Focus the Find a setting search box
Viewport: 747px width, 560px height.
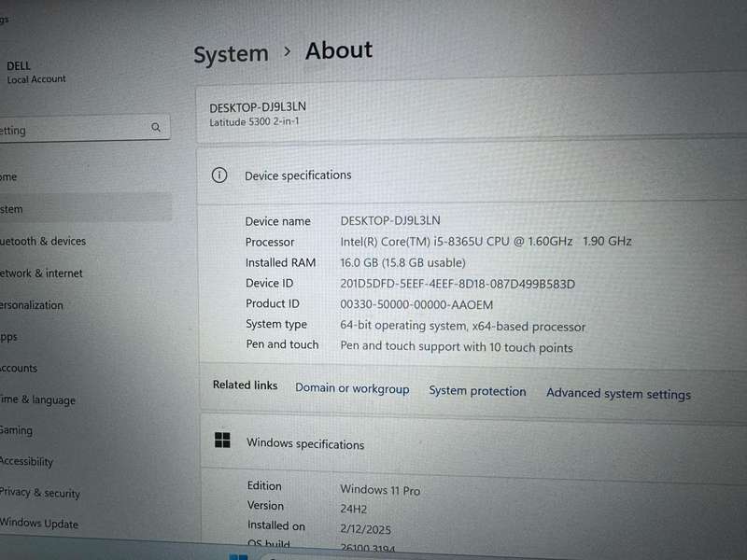coord(84,128)
